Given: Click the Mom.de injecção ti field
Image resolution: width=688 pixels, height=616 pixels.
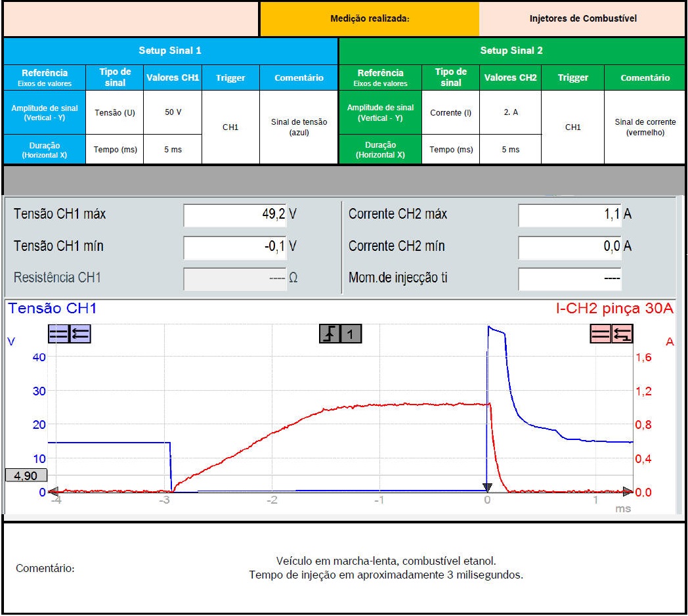Looking at the screenshot, I should click(570, 278).
